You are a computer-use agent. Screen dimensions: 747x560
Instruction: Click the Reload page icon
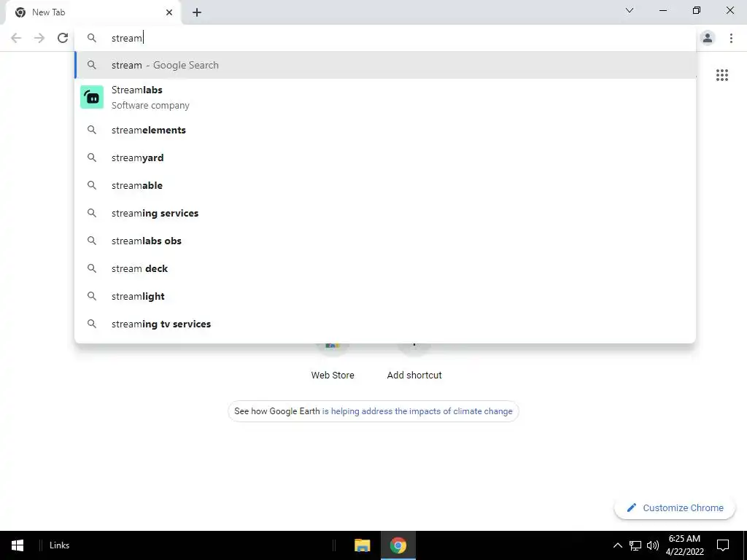point(63,38)
